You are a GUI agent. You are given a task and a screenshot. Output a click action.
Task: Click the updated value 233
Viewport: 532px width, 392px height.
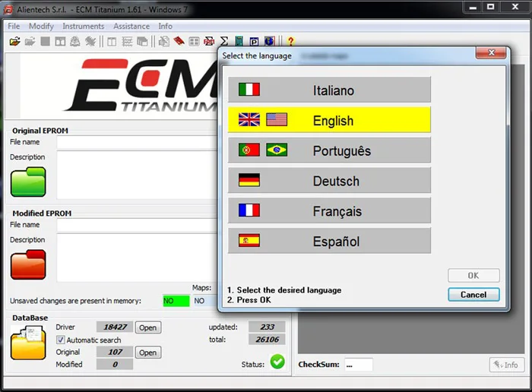(x=267, y=327)
